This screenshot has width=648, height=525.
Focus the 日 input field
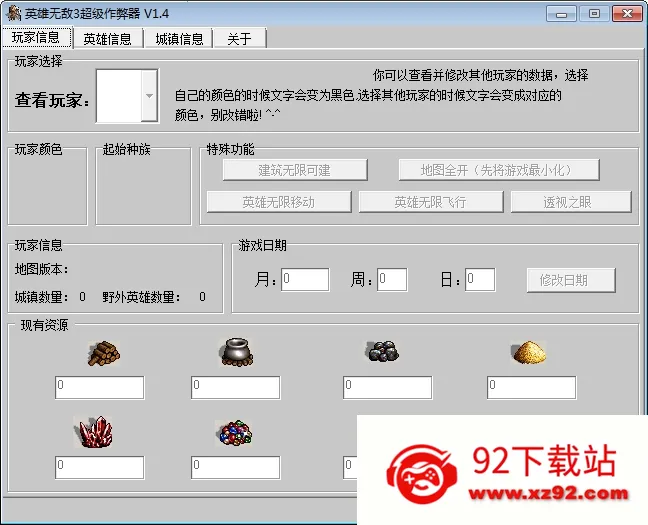click(480, 279)
